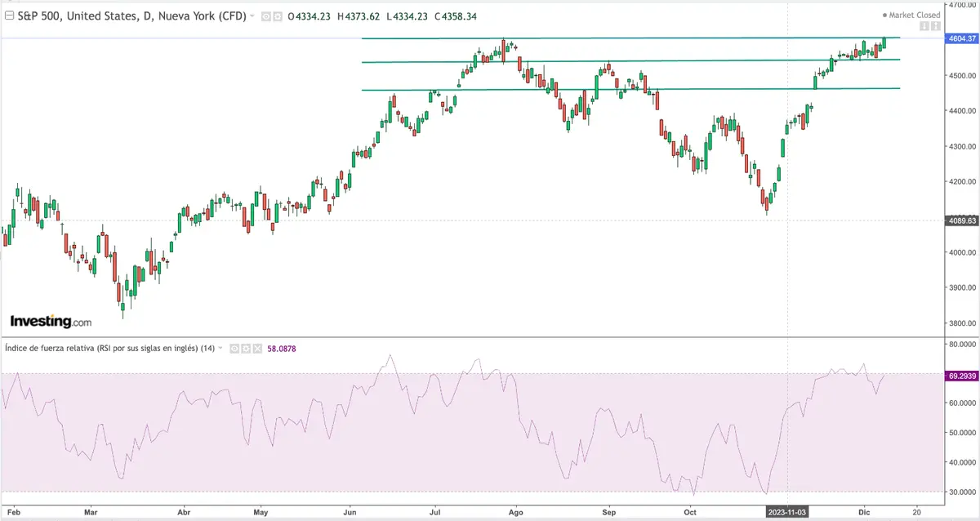Expand RSI indicator dropdown arrow
980x521 pixels.
tap(222, 349)
